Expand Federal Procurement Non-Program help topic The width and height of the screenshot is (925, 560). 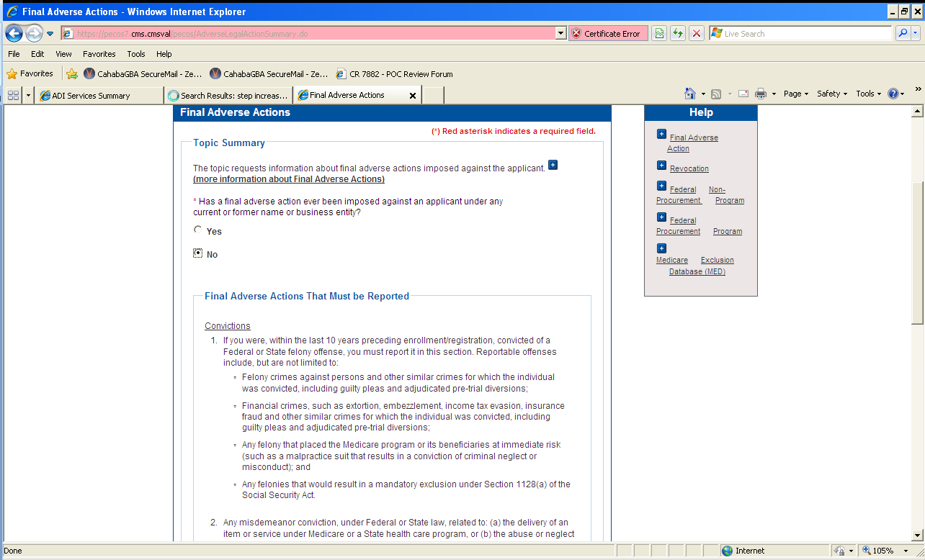pos(661,186)
